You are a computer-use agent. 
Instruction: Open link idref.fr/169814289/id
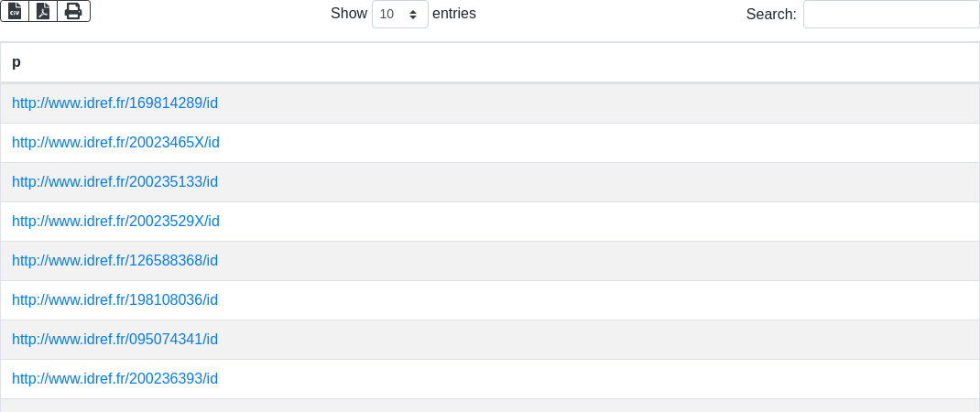[114, 103]
